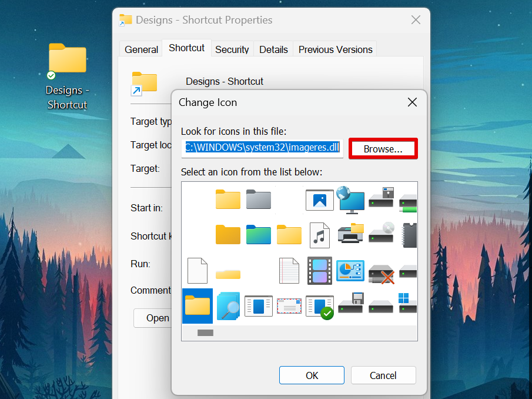Close the Shortcut Properties window
532x399 pixels.
click(x=416, y=19)
